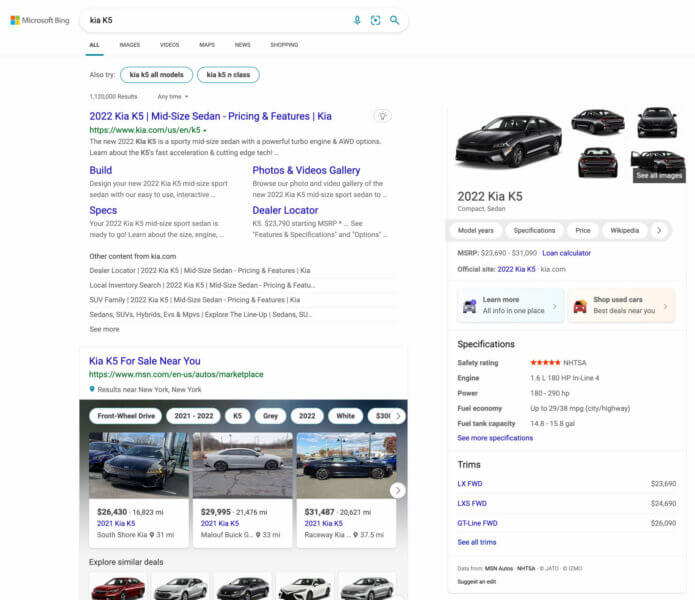Apply the Grey color filter chip
695x600 pixels.
tap(270, 416)
